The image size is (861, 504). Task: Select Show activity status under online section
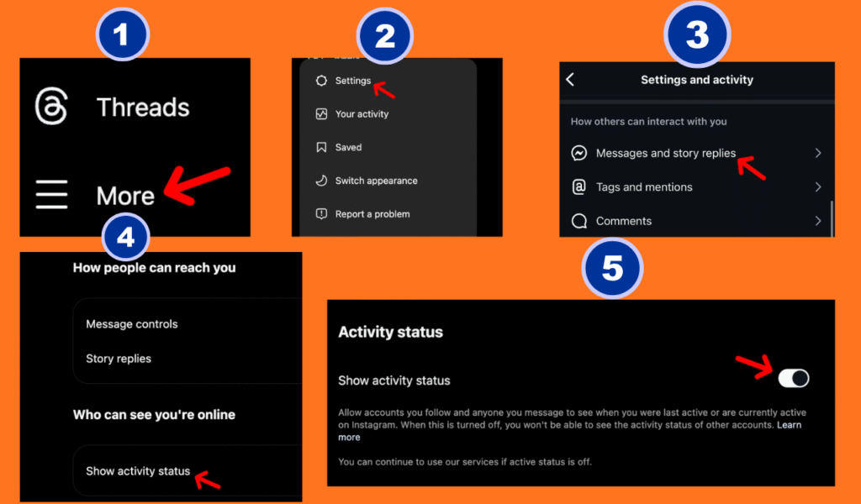(x=138, y=471)
